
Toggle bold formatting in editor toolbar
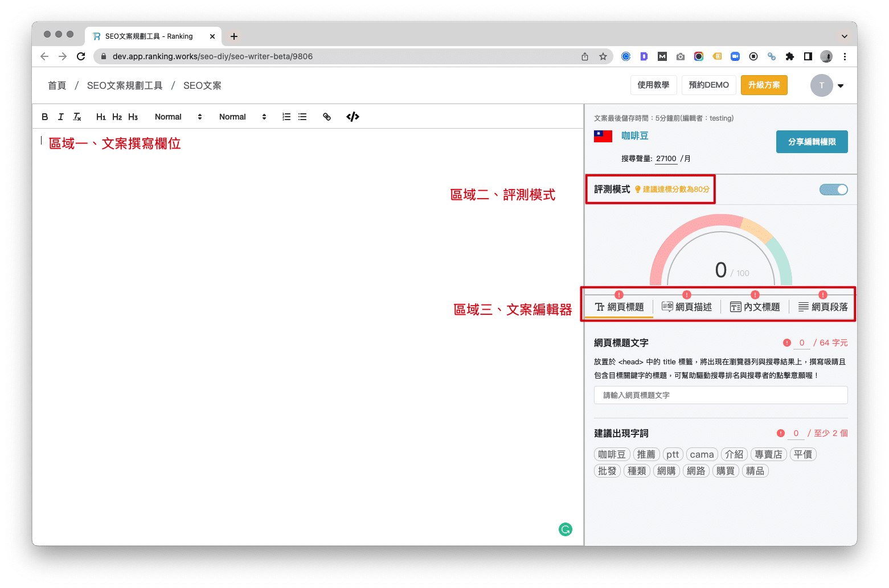coord(45,117)
